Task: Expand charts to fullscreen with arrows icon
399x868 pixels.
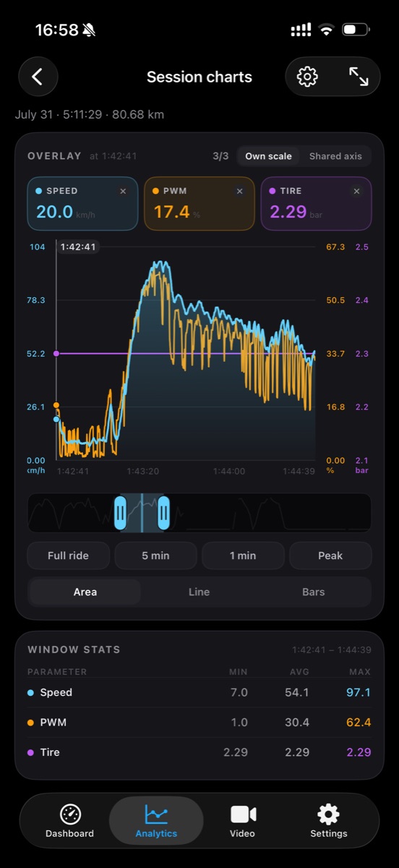Action: point(359,77)
